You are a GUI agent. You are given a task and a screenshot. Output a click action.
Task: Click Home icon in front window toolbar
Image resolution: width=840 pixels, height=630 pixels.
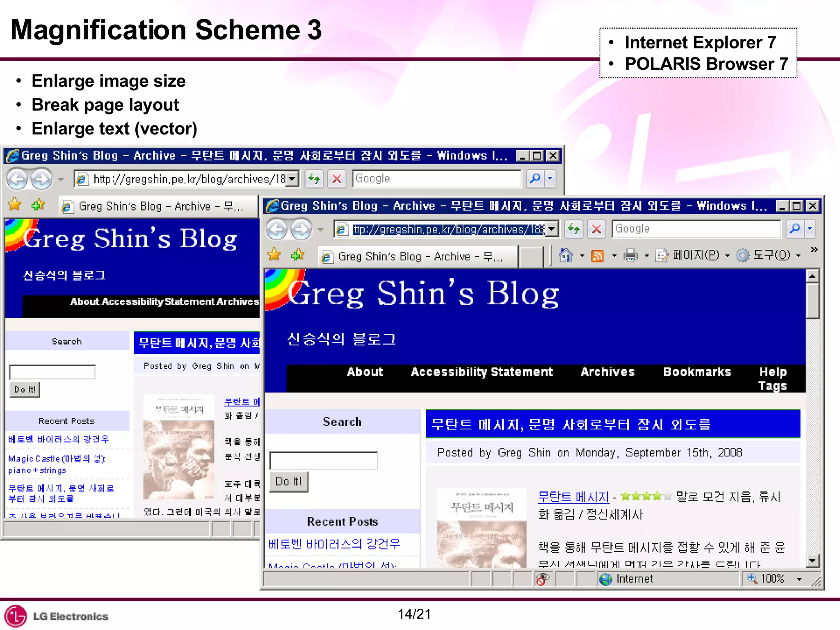pos(566,256)
